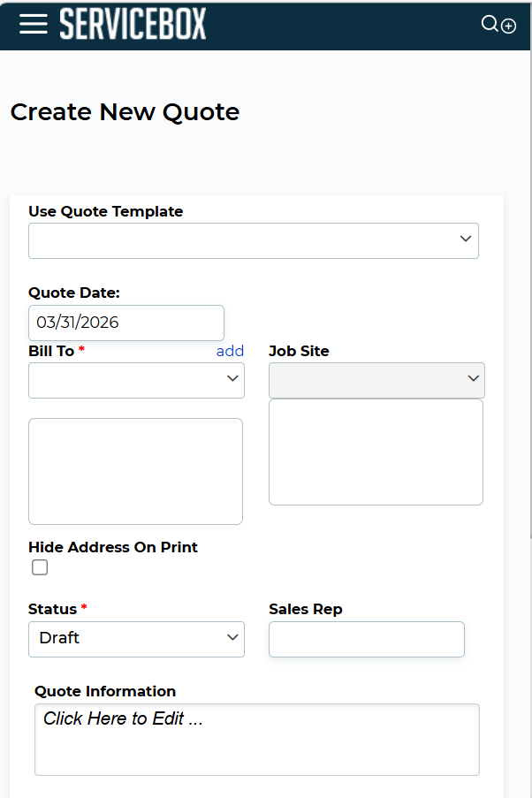Click the blue add link beside Bill To
Screen dimensions: 532x798
pyautogui.click(x=230, y=351)
